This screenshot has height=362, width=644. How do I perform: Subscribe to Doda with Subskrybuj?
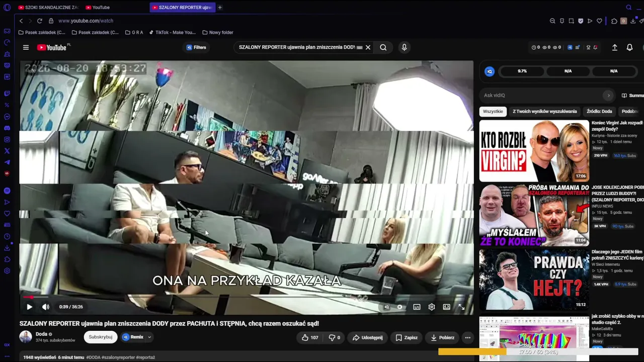click(x=101, y=337)
